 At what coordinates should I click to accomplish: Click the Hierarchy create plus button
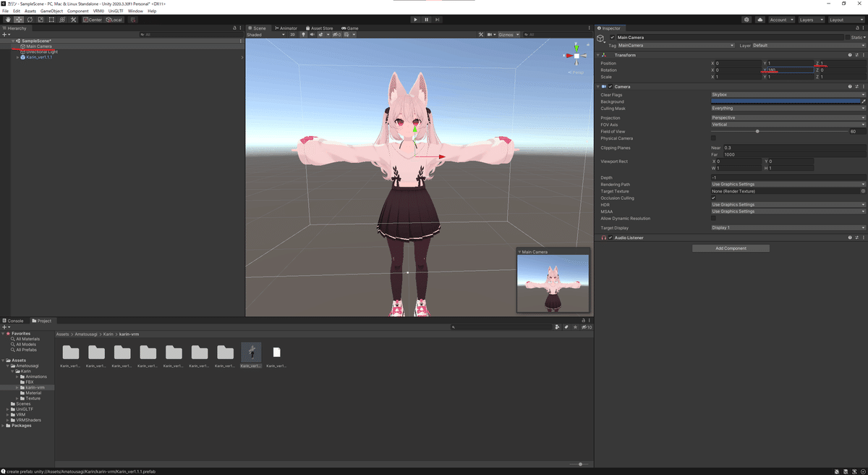(5, 34)
